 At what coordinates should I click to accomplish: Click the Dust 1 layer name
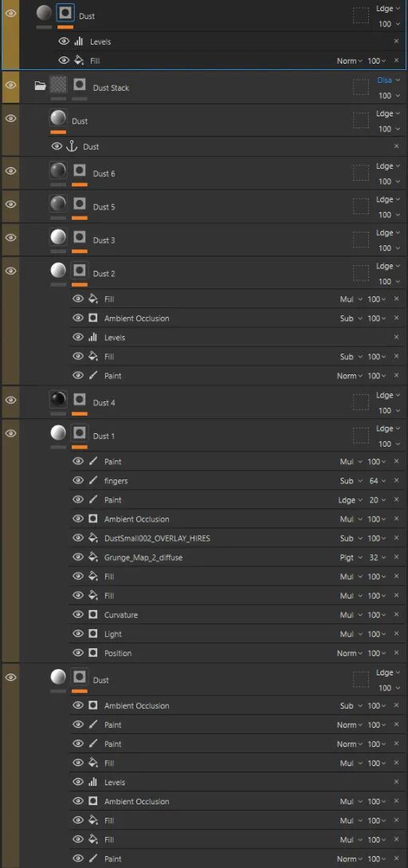[x=104, y=436]
